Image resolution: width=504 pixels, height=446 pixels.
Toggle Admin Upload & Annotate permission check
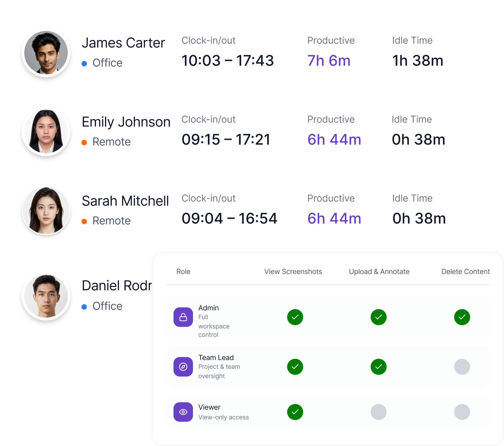tap(379, 317)
